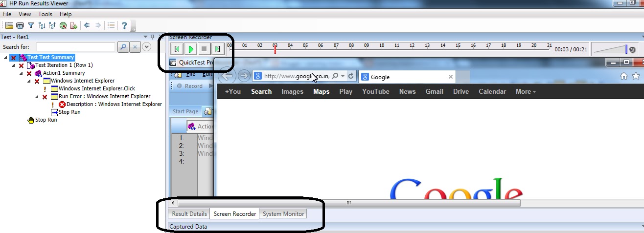Click the magnifier search button

[x=123, y=47]
